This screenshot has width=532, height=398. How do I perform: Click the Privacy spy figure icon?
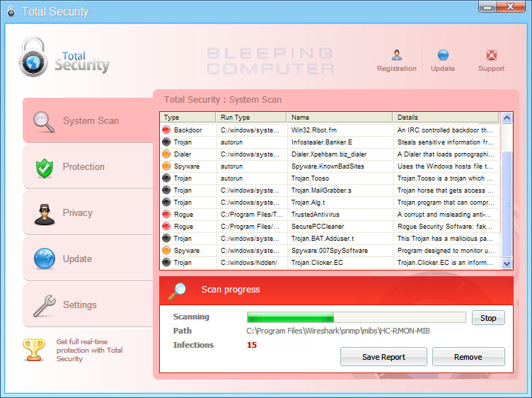pyautogui.click(x=45, y=215)
